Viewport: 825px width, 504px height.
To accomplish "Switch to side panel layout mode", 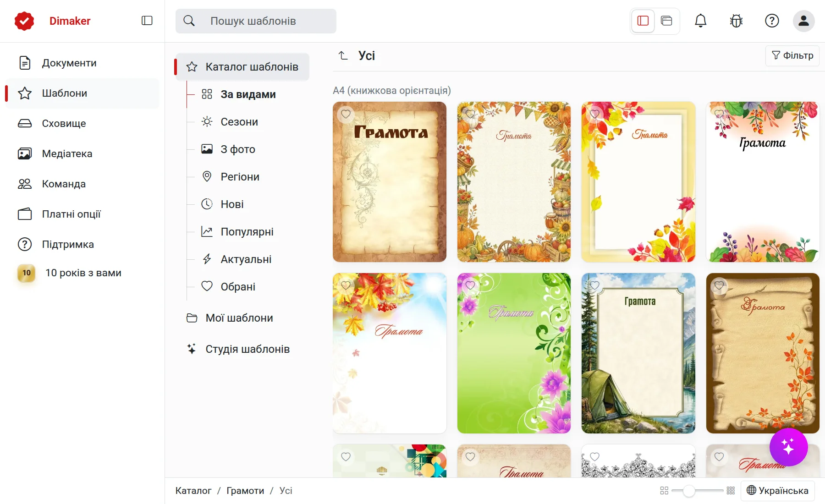I will (x=643, y=21).
